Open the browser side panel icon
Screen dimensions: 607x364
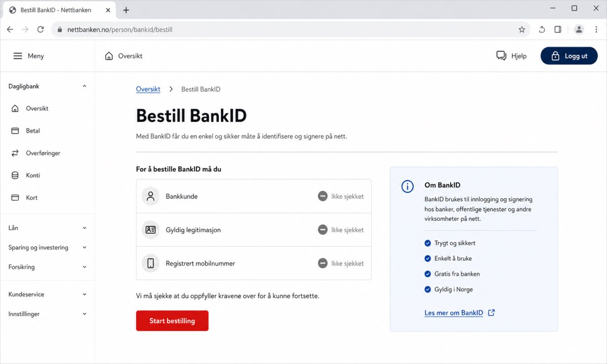[x=558, y=30]
